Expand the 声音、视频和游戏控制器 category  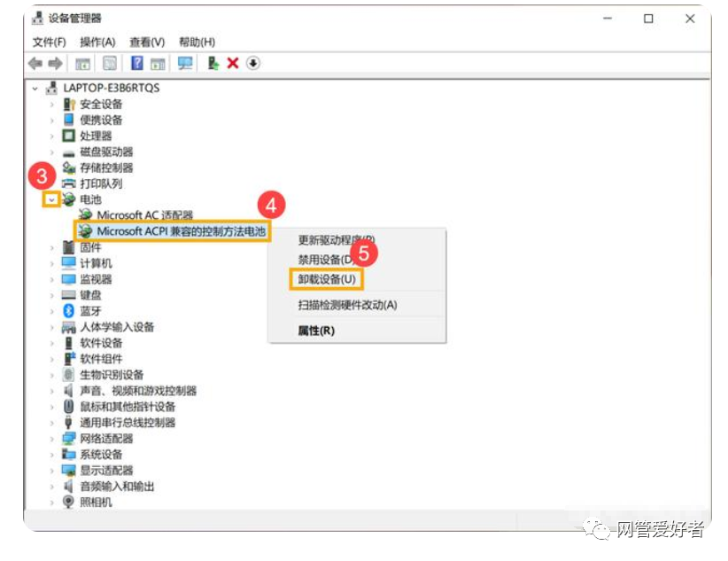52,391
